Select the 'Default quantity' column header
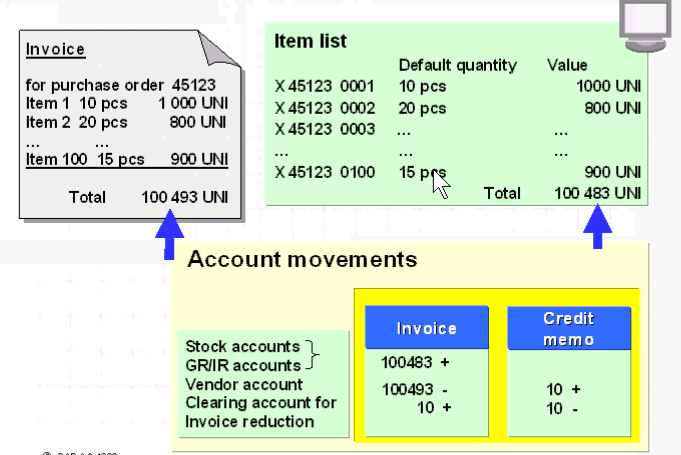The height and width of the screenshot is (455, 681). tap(458, 65)
